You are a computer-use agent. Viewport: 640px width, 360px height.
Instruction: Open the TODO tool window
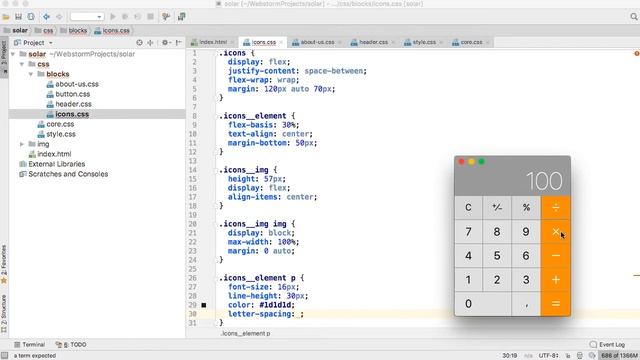click(x=71, y=344)
